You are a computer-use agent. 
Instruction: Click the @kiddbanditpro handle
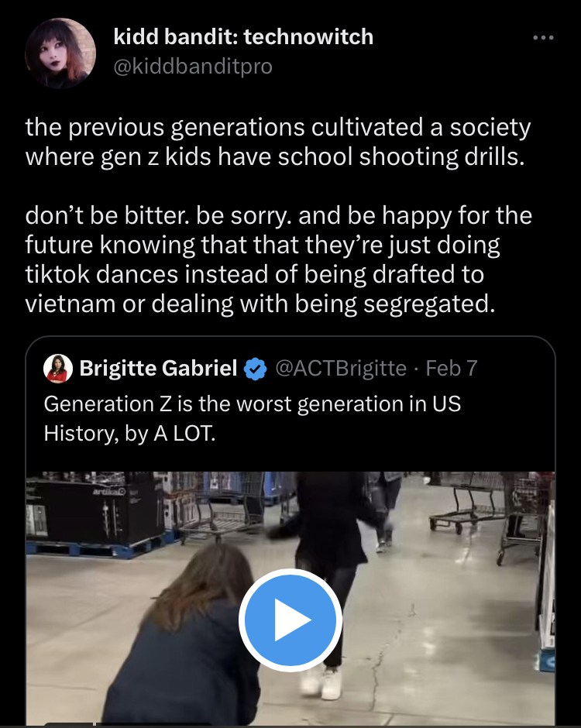pyautogui.click(x=193, y=67)
